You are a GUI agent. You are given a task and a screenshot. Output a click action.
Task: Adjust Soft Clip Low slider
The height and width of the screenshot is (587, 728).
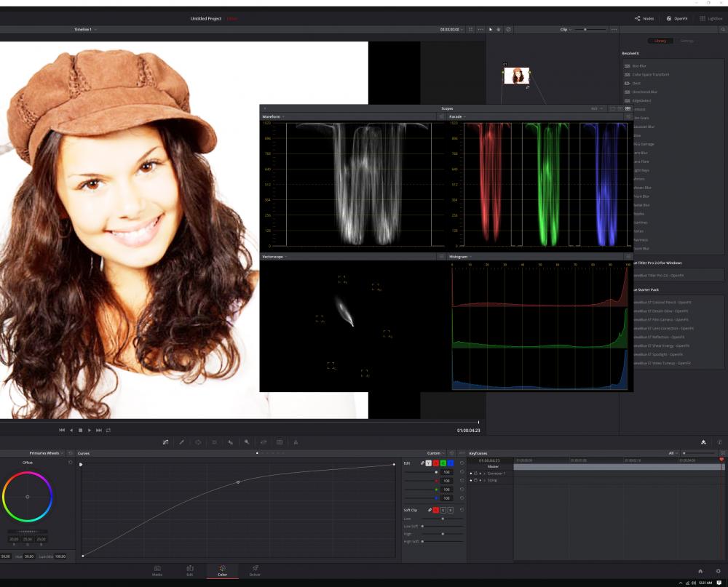tap(442, 519)
